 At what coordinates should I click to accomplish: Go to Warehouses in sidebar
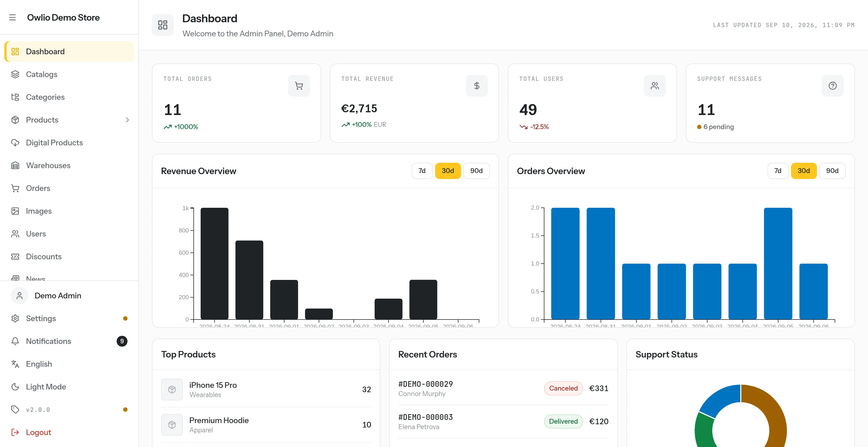click(69, 165)
